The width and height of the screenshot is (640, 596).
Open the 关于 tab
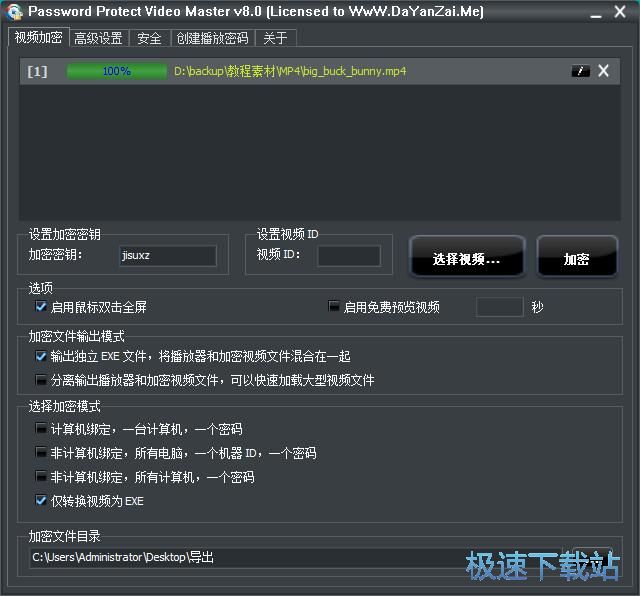pyautogui.click(x=275, y=38)
